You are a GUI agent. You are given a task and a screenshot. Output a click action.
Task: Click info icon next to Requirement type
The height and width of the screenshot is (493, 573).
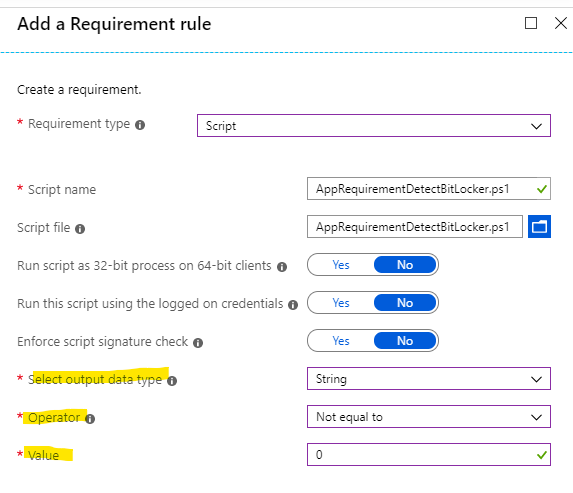pyautogui.click(x=140, y=125)
